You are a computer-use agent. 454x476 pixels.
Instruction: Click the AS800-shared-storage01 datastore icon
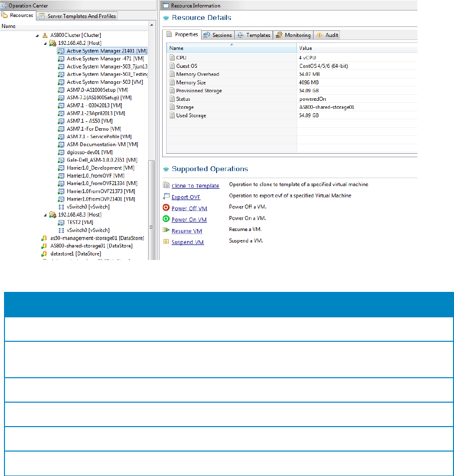click(44, 246)
